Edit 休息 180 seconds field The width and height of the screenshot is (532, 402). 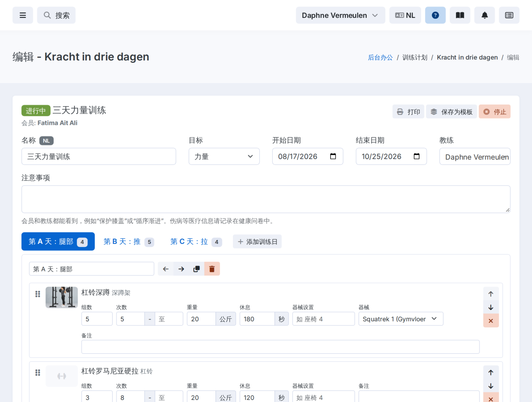[x=257, y=319]
